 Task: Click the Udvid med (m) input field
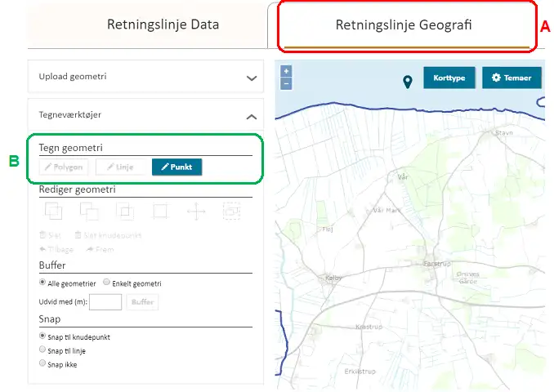click(105, 302)
